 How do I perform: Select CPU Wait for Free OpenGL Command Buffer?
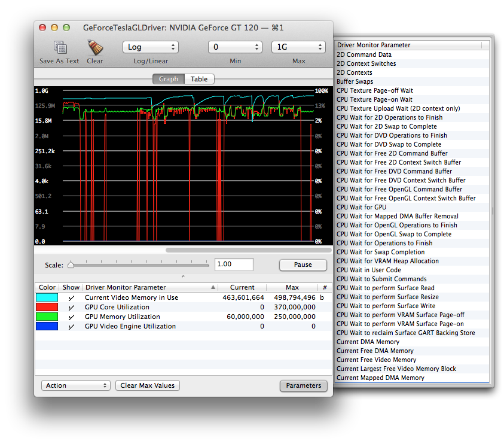(412, 190)
